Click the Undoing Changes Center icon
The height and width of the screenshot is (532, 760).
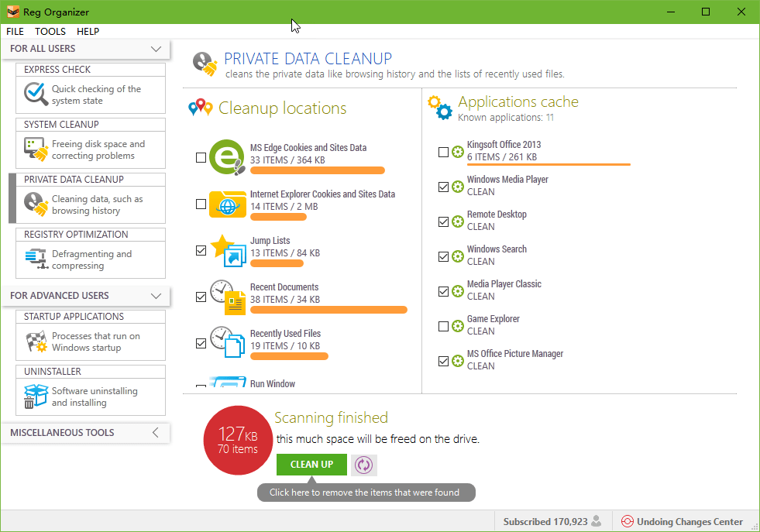coord(627,522)
